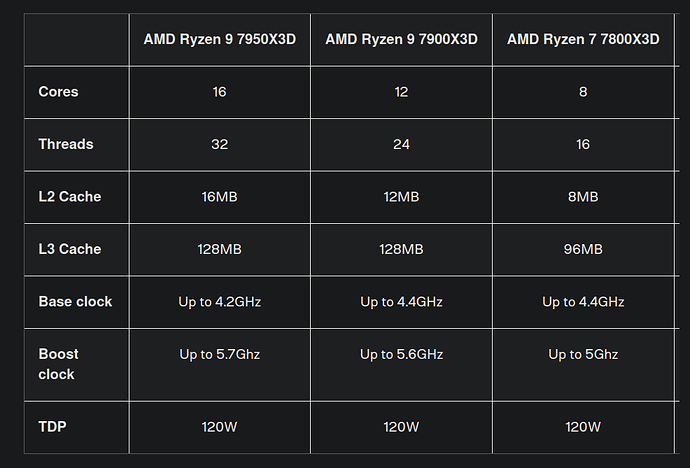Select the 24 threads value cell
The width and height of the screenshot is (690, 468).
pos(401,144)
